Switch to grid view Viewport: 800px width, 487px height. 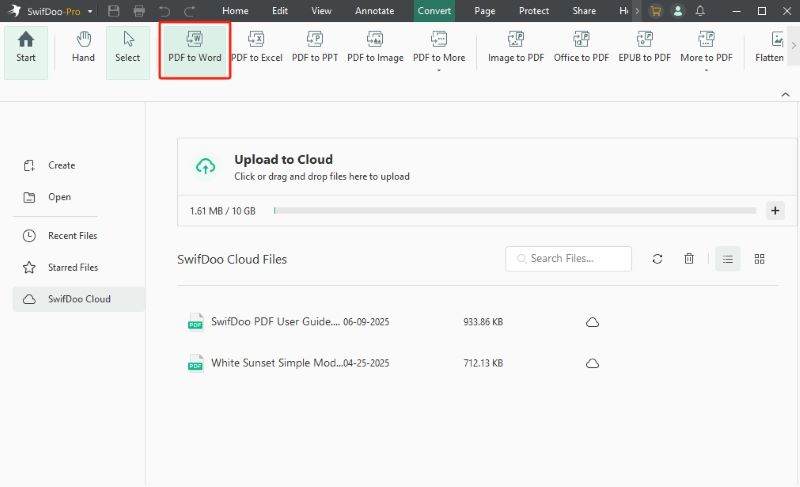pos(759,259)
